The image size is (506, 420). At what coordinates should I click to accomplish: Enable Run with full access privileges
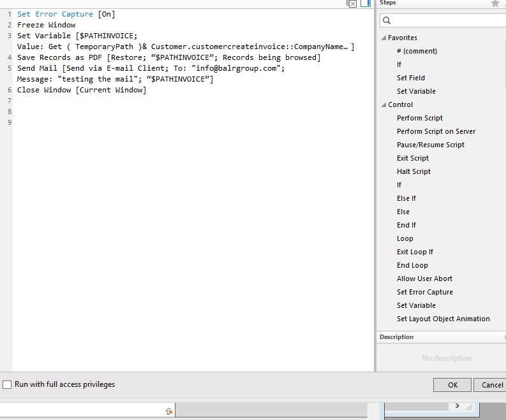(x=8, y=384)
